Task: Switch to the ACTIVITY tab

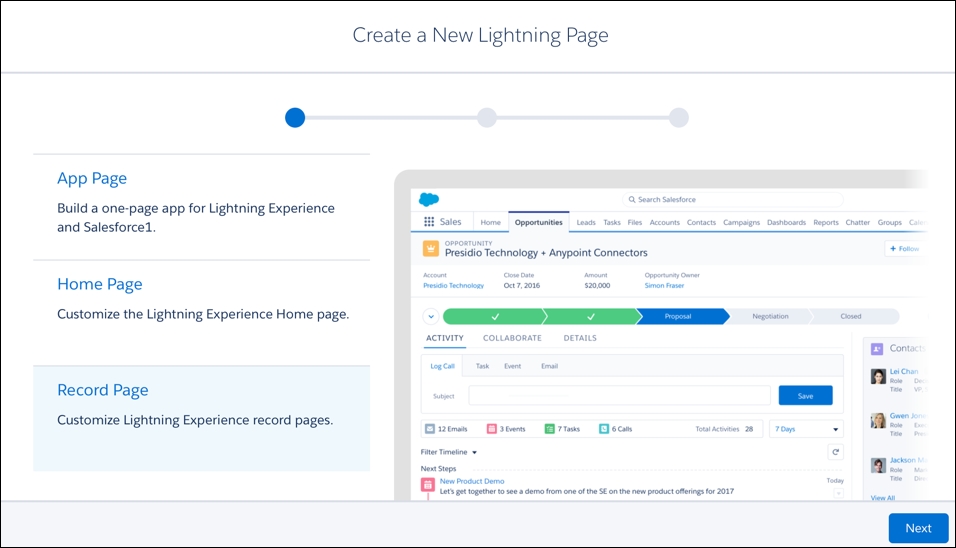Action: click(x=444, y=338)
